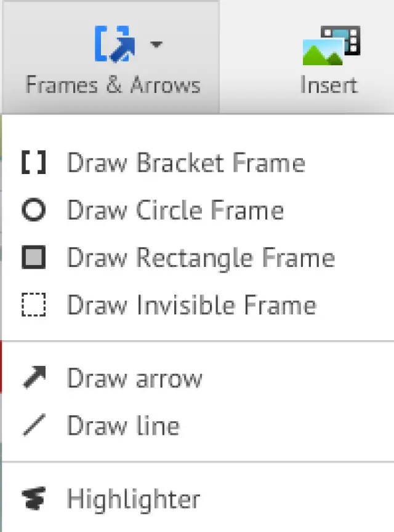Viewport: 394px width, 532px height.
Task: Click the Insert text label
Action: point(329,84)
